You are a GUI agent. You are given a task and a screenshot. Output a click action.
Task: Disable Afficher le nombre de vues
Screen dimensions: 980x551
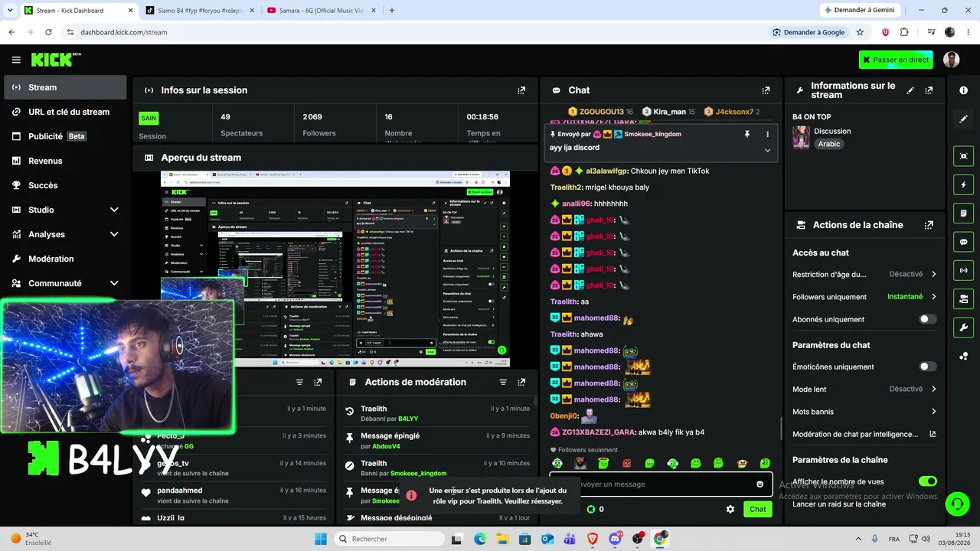tap(927, 481)
